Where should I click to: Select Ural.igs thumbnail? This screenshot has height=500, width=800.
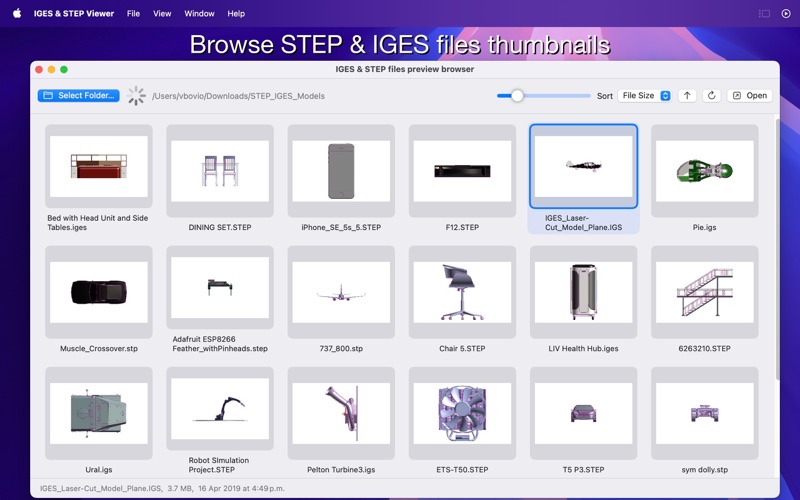(x=99, y=413)
